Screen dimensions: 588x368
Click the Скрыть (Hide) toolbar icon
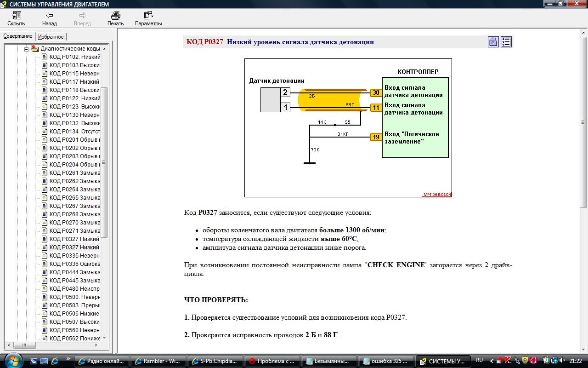[x=16, y=18]
